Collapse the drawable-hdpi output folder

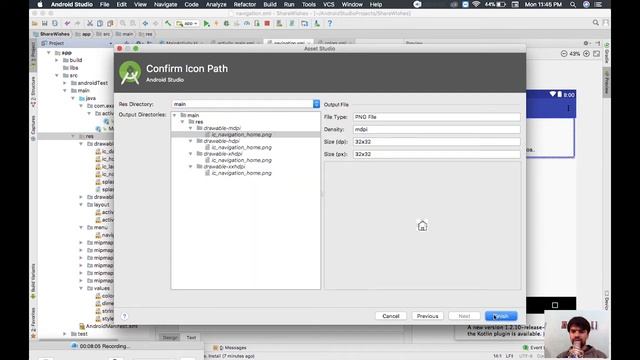(190, 141)
